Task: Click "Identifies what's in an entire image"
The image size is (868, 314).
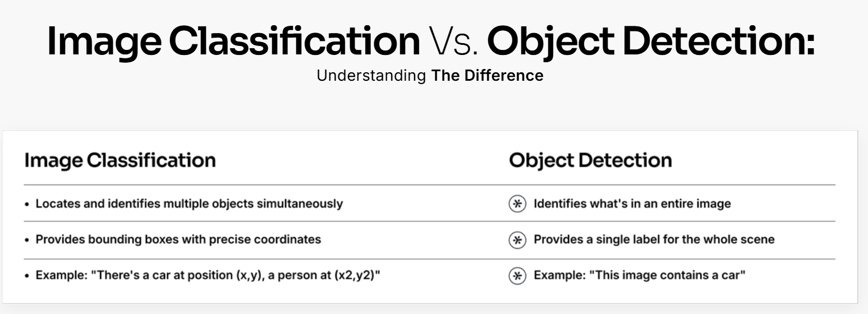Action: pyautogui.click(x=632, y=204)
